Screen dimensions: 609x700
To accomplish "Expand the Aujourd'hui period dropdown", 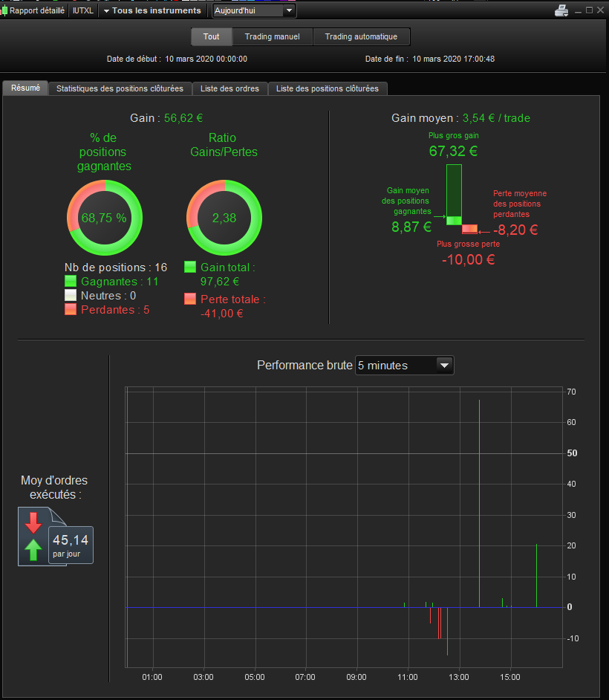I will (254, 10).
